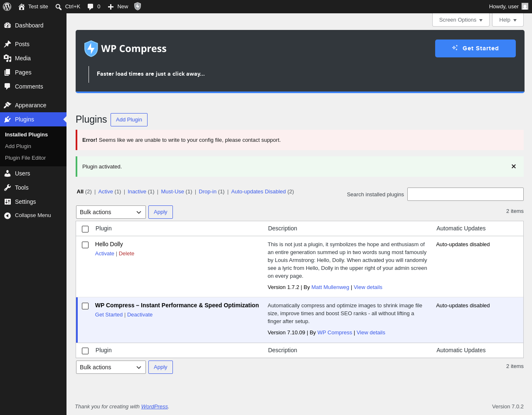The width and height of the screenshot is (532, 415).
Task: Click the Users icon in sidebar
Action: click(x=7, y=173)
